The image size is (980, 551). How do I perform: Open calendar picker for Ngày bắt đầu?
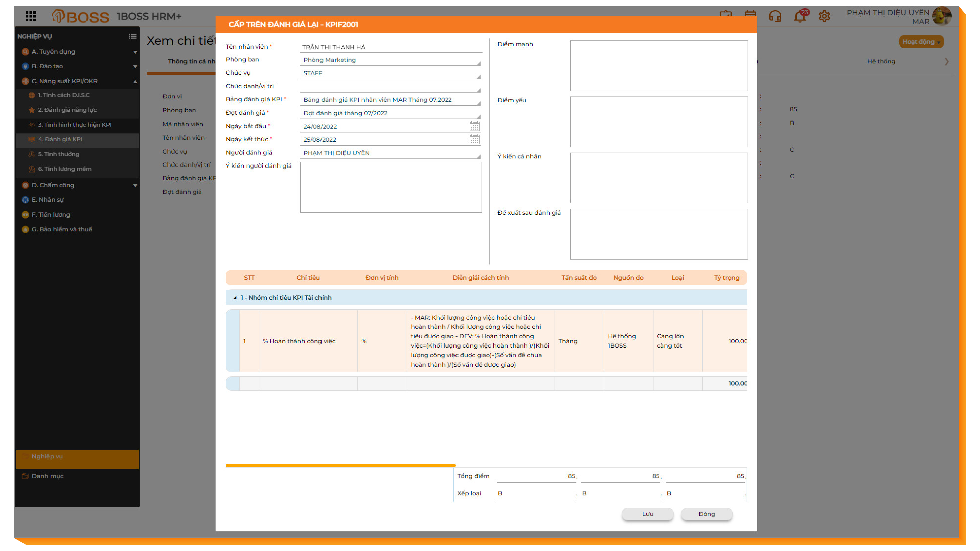[x=474, y=126]
